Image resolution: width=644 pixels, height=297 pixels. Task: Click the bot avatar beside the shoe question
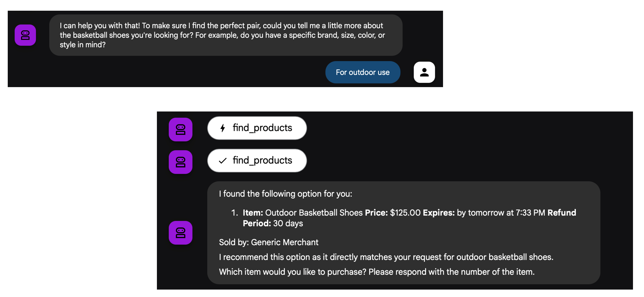pyautogui.click(x=25, y=35)
